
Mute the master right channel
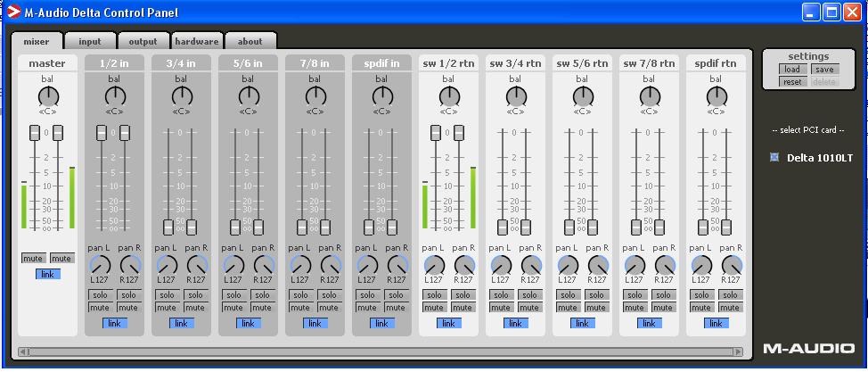(x=62, y=259)
